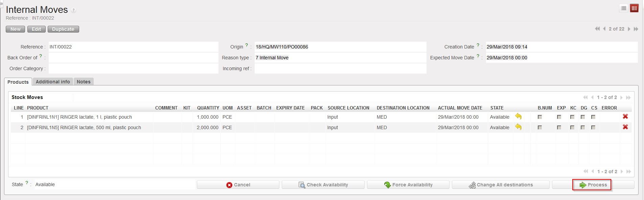Viewport: 644px width, 200px height.
Task: Click the Origin field value
Action: tap(340, 47)
